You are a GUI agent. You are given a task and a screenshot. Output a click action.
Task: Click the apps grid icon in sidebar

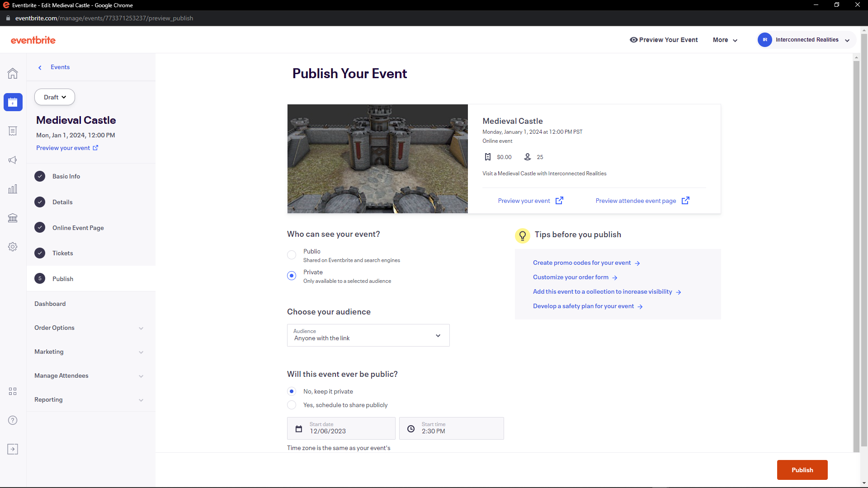[x=13, y=391]
